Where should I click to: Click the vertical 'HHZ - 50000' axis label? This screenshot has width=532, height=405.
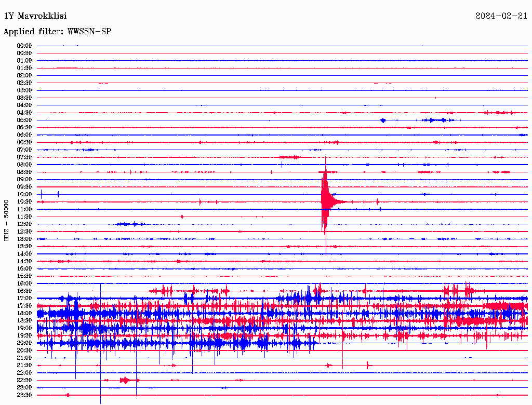[x=6, y=221]
